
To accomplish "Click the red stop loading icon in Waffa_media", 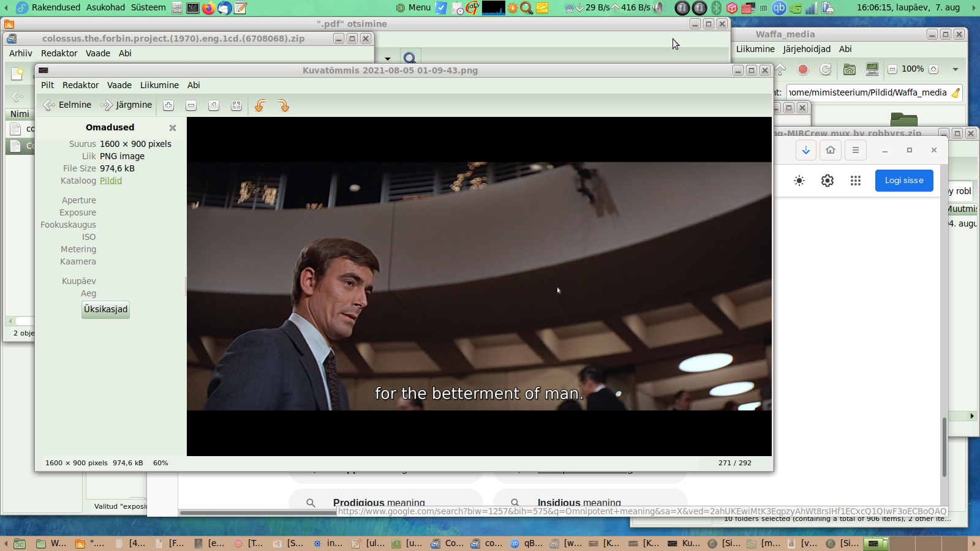I will pyautogui.click(x=803, y=69).
